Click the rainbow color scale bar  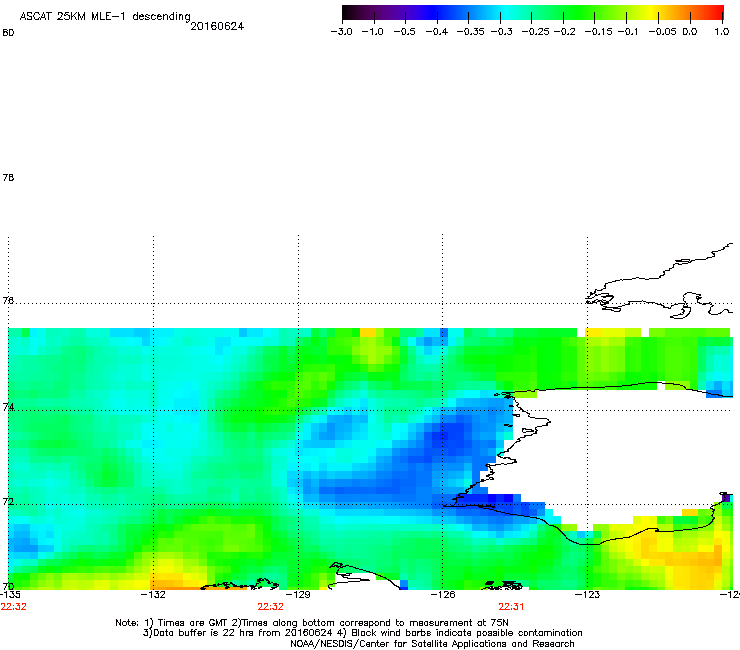click(532, 12)
